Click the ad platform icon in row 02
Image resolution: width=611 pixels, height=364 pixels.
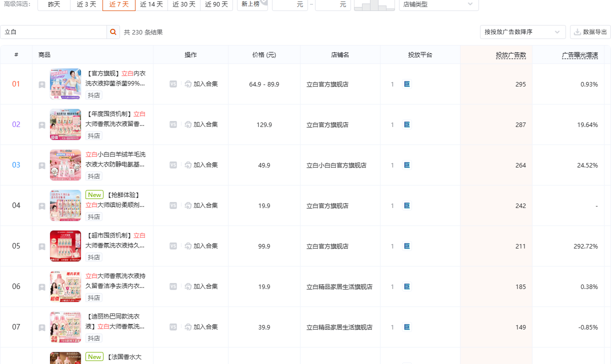pyautogui.click(x=406, y=124)
